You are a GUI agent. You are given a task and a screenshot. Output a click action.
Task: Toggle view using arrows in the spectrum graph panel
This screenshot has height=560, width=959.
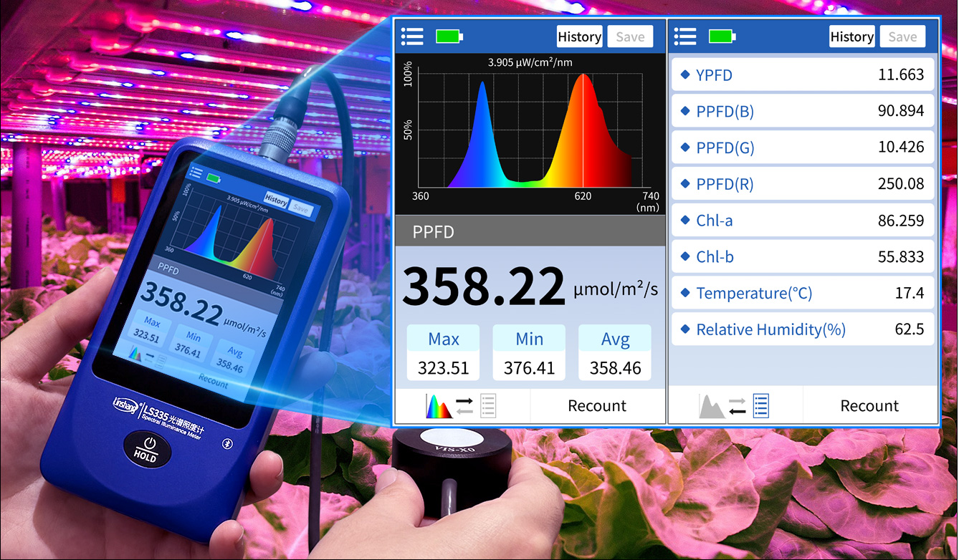[x=464, y=406]
